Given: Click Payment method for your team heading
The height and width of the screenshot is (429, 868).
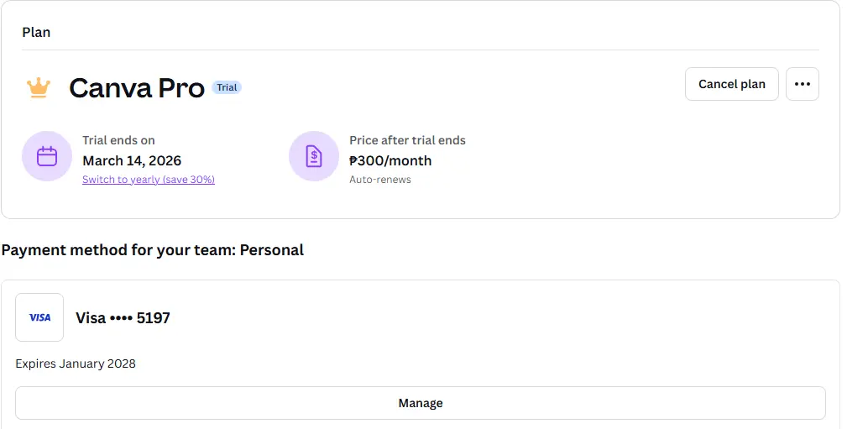Looking at the screenshot, I should pyautogui.click(x=152, y=250).
